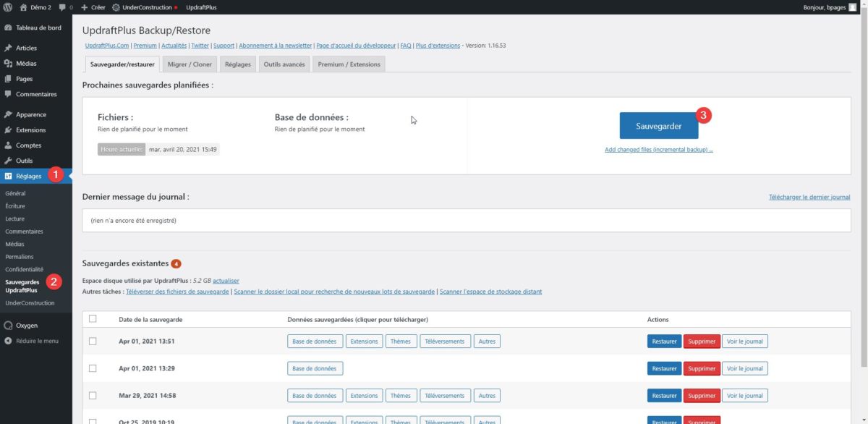Open Tableau de bord dashboard icon
868x424 pixels.
coord(8,28)
